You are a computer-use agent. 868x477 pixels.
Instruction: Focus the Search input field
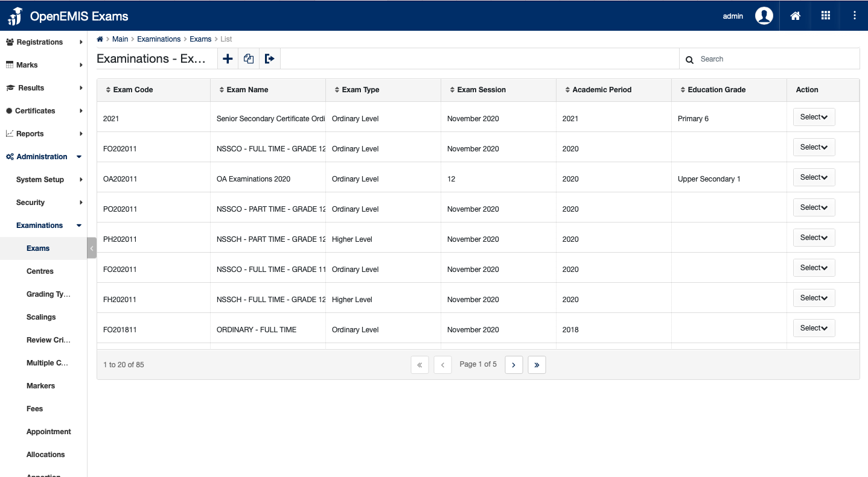point(777,59)
